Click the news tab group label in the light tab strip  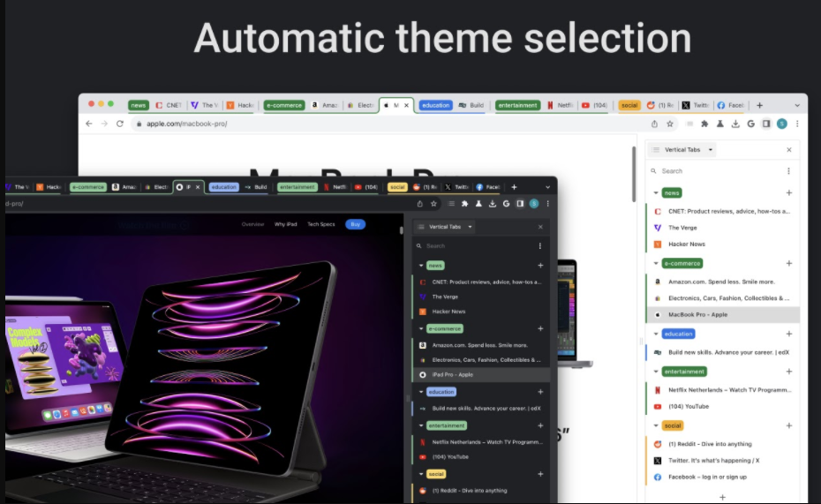coord(139,105)
